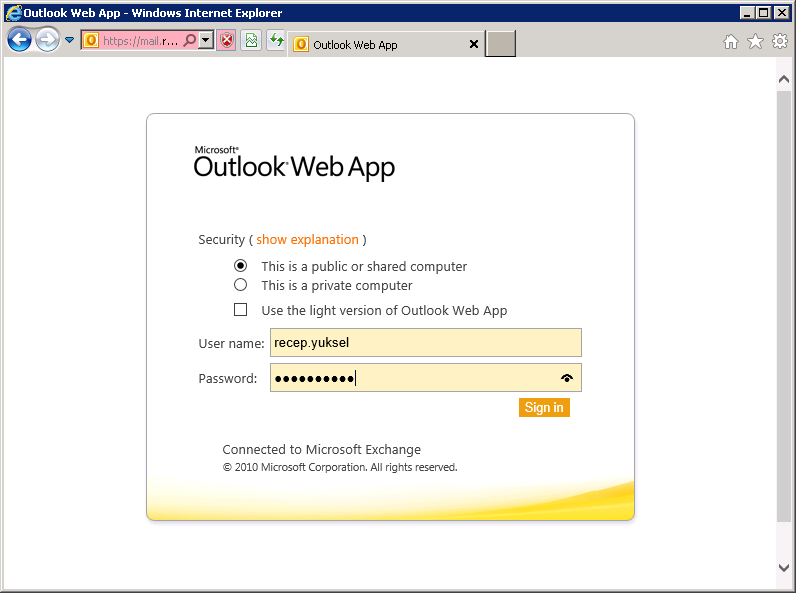The height and width of the screenshot is (593, 796).
Task: Select the Outlook Web App tab
Action: tap(386, 45)
